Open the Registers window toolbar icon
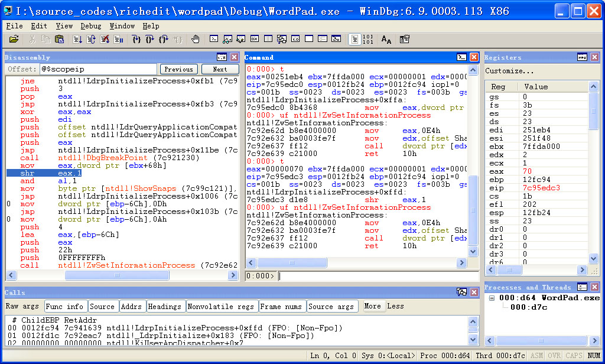Image resolution: width=605 pixels, height=364 pixels. pyautogui.click(x=255, y=39)
